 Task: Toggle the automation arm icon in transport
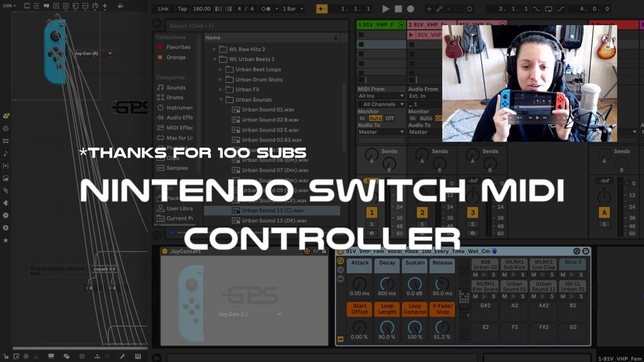coord(439,8)
